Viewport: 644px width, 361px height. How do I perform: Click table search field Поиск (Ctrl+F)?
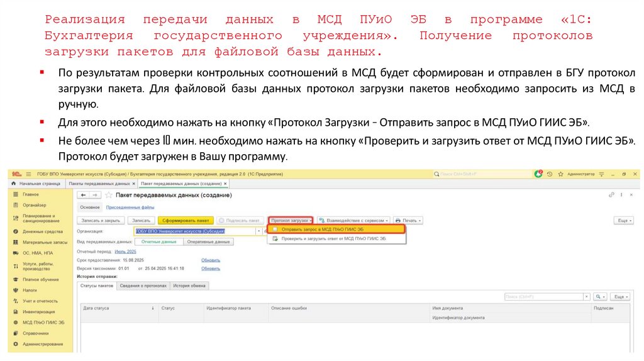pos(544,296)
